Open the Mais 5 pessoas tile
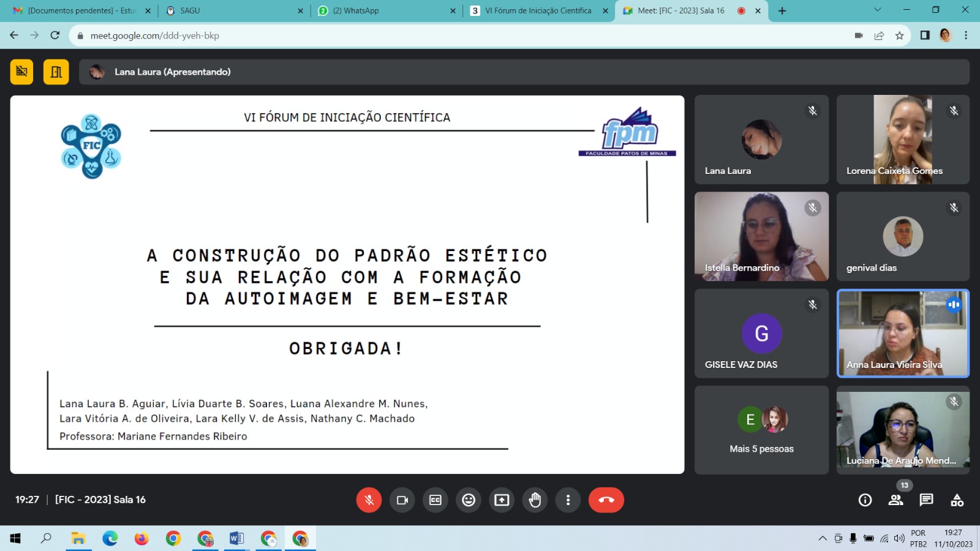980x551 pixels. click(761, 430)
